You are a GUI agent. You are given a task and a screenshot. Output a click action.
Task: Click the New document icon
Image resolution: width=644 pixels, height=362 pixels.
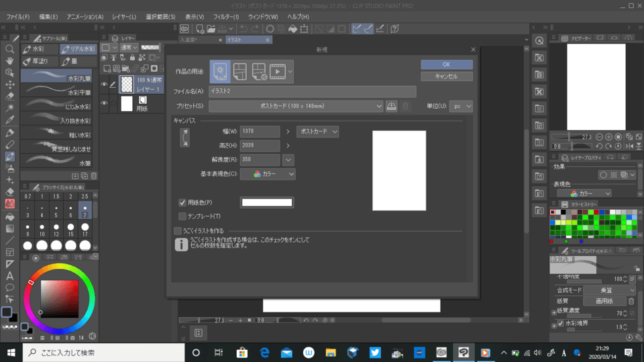coord(200,29)
